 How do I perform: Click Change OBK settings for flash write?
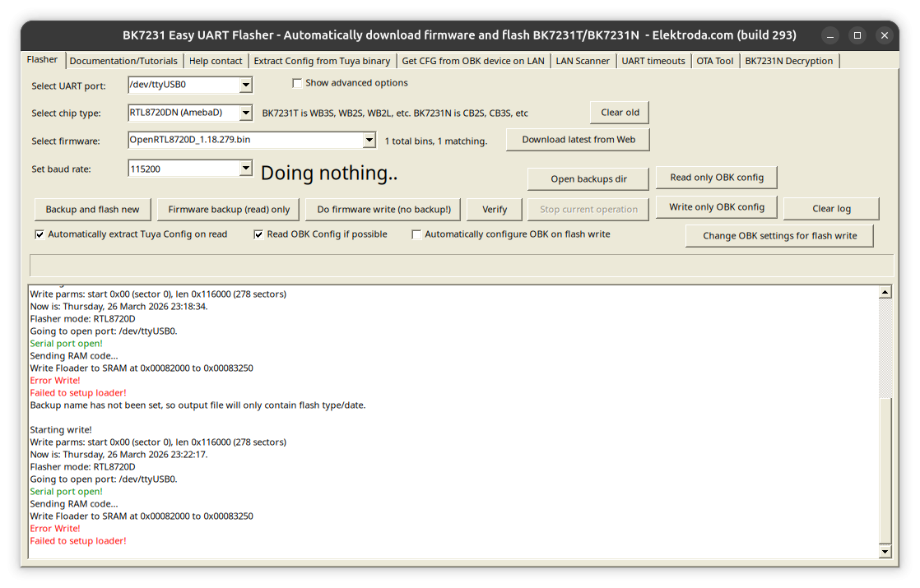(780, 236)
